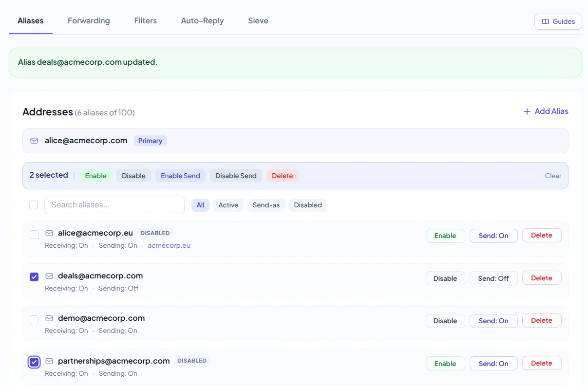This screenshot has width=588, height=385.
Task: Click the envelope icon next to demo@acmecorp.com
Action: (49, 318)
